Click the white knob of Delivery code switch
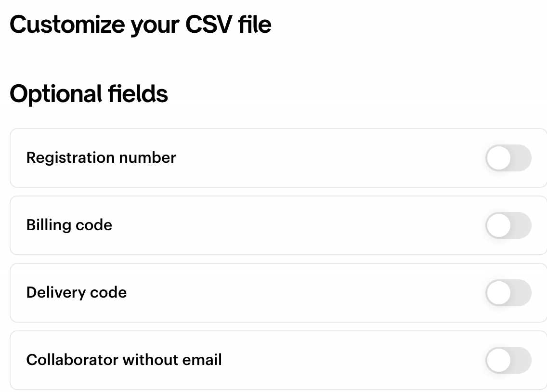Viewport: 547px width, 392px height. tap(498, 293)
